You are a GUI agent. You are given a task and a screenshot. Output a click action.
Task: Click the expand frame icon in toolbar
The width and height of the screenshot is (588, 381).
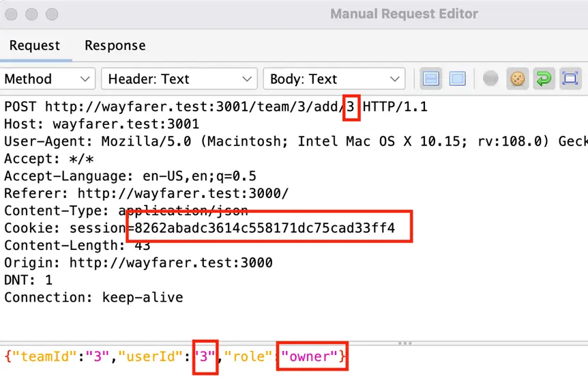pos(570,79)
